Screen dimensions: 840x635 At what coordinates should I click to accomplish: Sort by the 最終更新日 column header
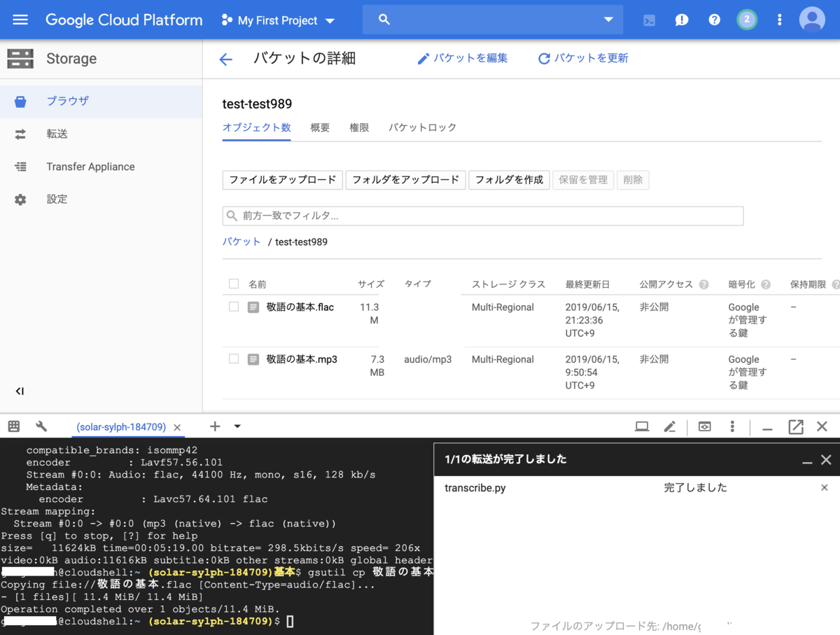pyautogui.click(x=587, y=284)
